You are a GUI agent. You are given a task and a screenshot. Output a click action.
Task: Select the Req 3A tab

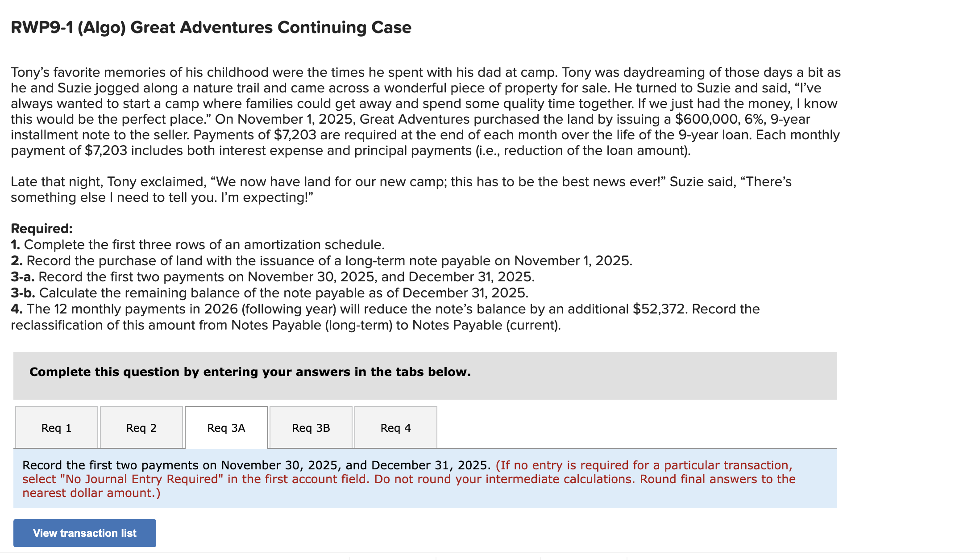click(226, 427)
